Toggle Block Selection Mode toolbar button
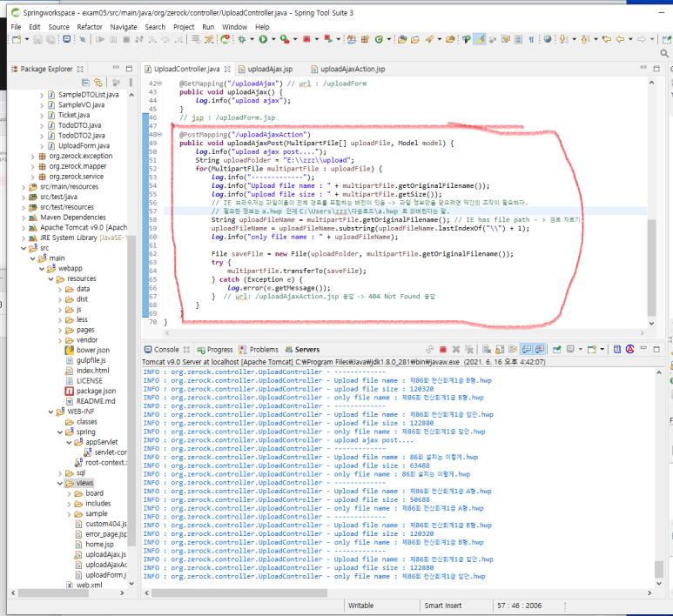673x616 pixels. [519, 39]
